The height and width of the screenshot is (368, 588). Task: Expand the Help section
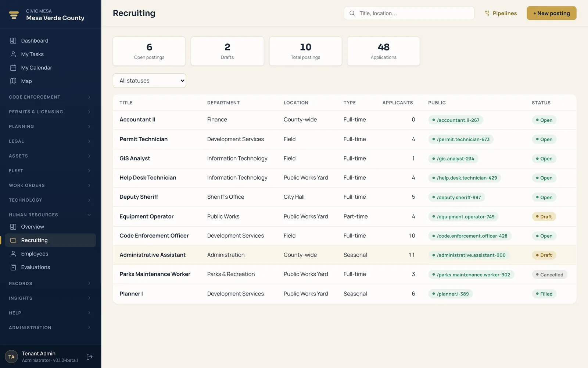[x=50, y=313]
